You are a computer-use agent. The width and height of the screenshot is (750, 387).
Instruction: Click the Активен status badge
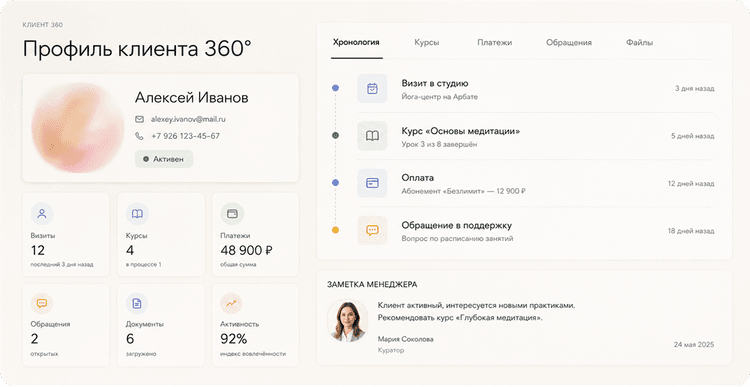[x=164, y=159]
